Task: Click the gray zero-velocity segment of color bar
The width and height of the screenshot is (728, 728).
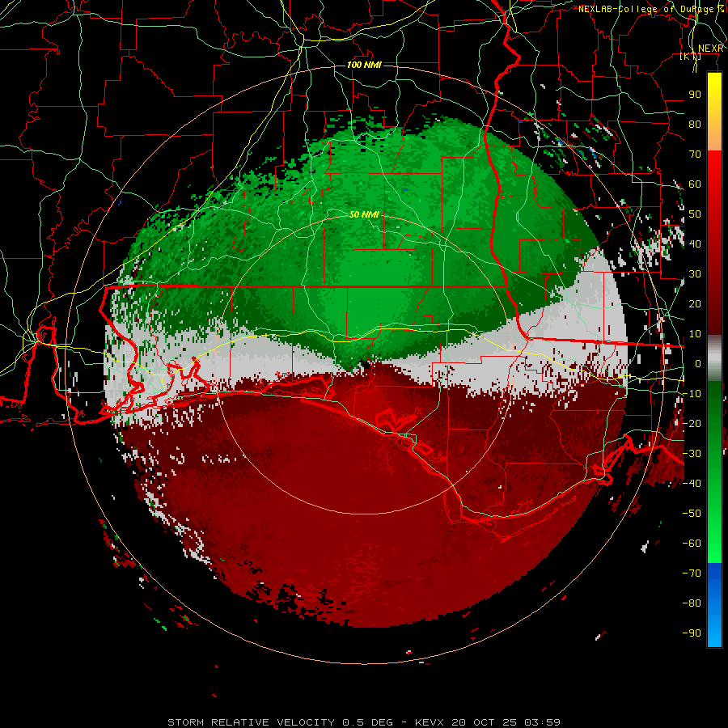Action: click(714, 358)
